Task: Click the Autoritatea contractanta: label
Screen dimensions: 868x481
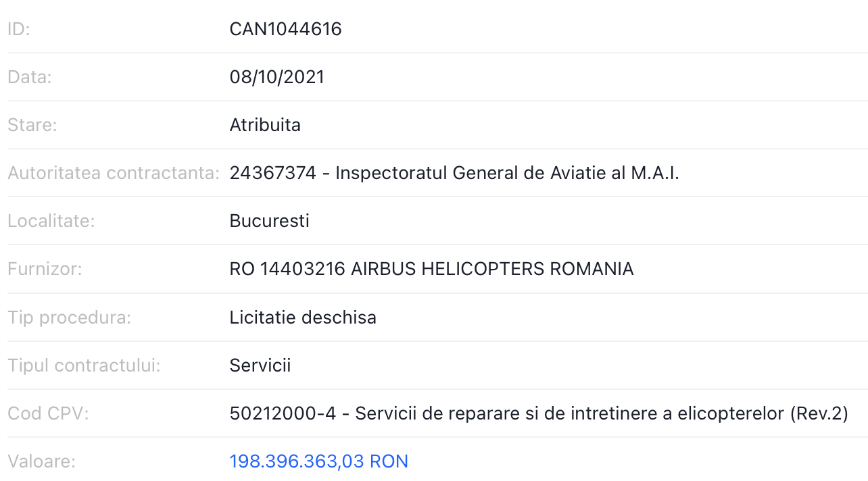Action: [114, 173]
